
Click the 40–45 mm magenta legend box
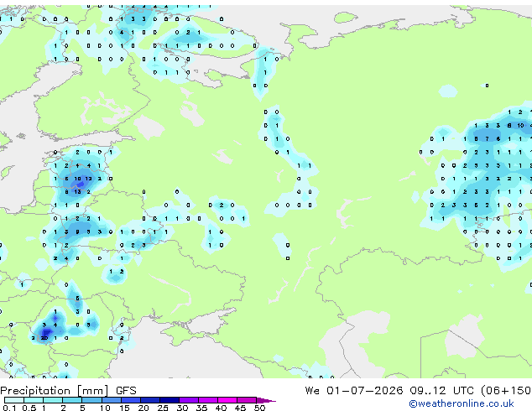coord(227,400)
